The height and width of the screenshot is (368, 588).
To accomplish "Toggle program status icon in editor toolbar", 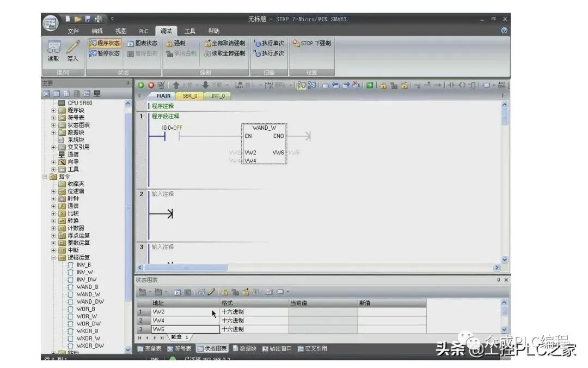I will tap(302, 85).
